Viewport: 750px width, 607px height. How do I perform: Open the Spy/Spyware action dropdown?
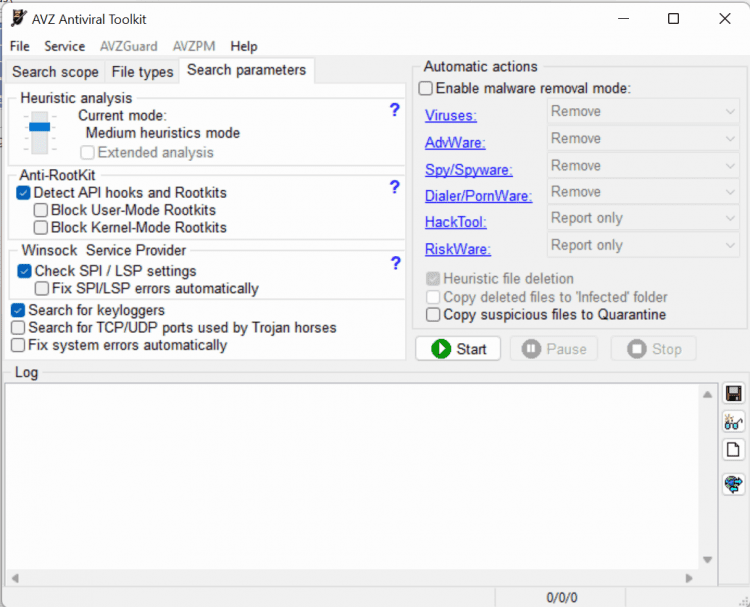click(643, 166)
